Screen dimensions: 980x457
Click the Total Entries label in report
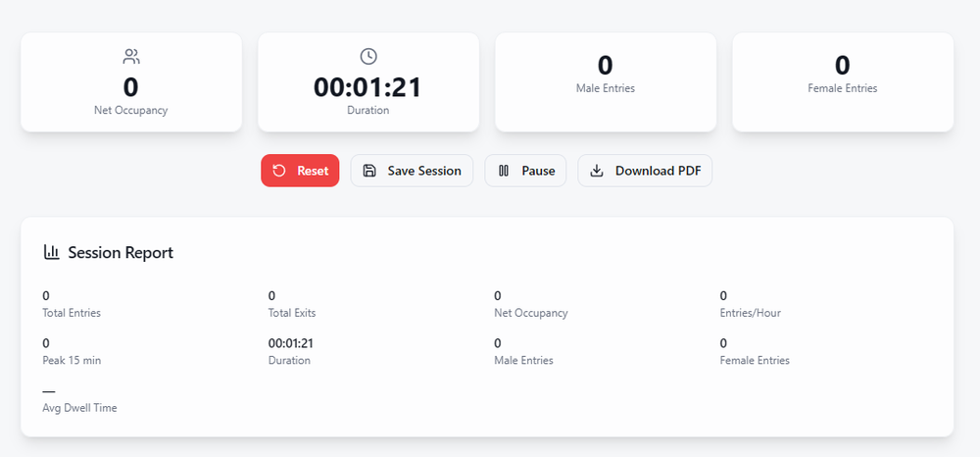pos(72,313)
